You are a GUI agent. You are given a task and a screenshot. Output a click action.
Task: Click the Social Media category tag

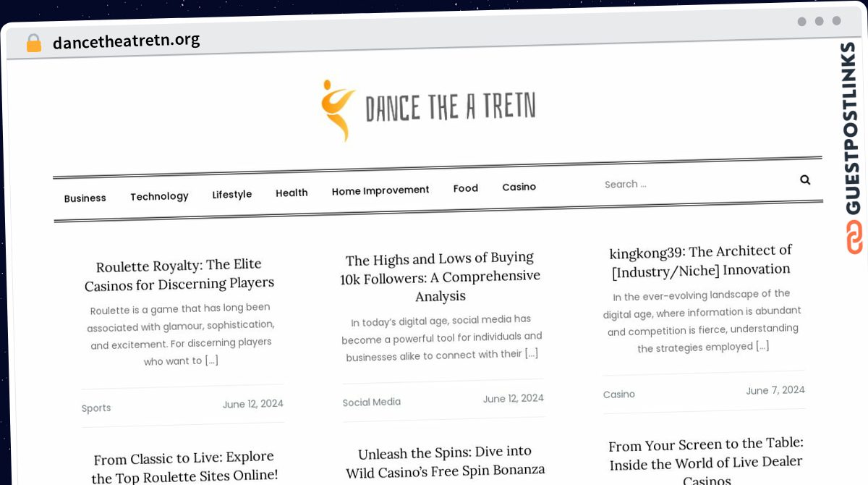(371, 402)
